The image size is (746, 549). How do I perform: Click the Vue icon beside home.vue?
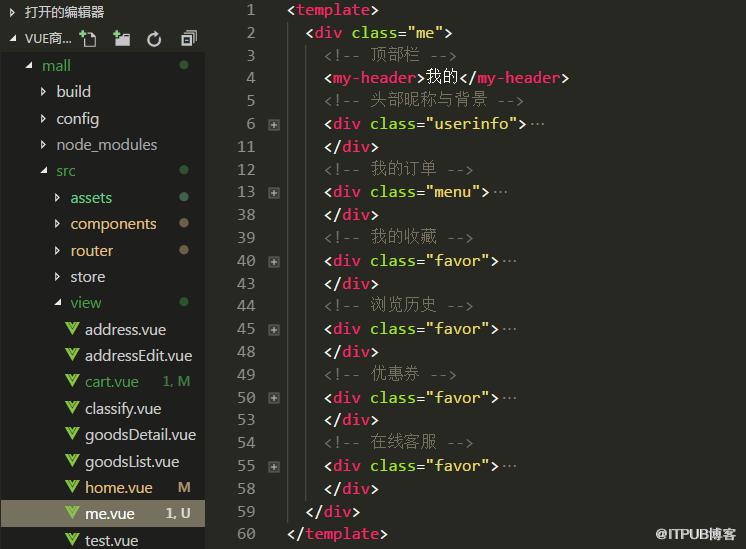(72, 487)
